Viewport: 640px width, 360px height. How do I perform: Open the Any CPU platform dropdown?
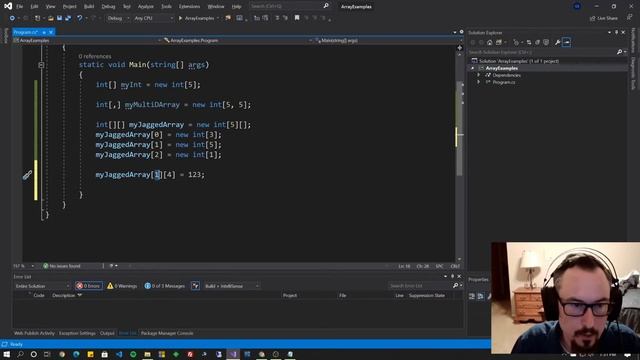point(153,18)
